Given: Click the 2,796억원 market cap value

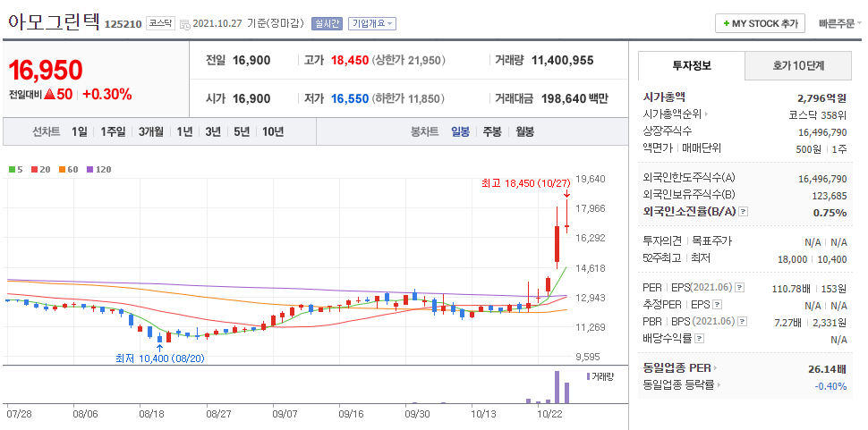Looking at the screenshot, I should [822, 99].
